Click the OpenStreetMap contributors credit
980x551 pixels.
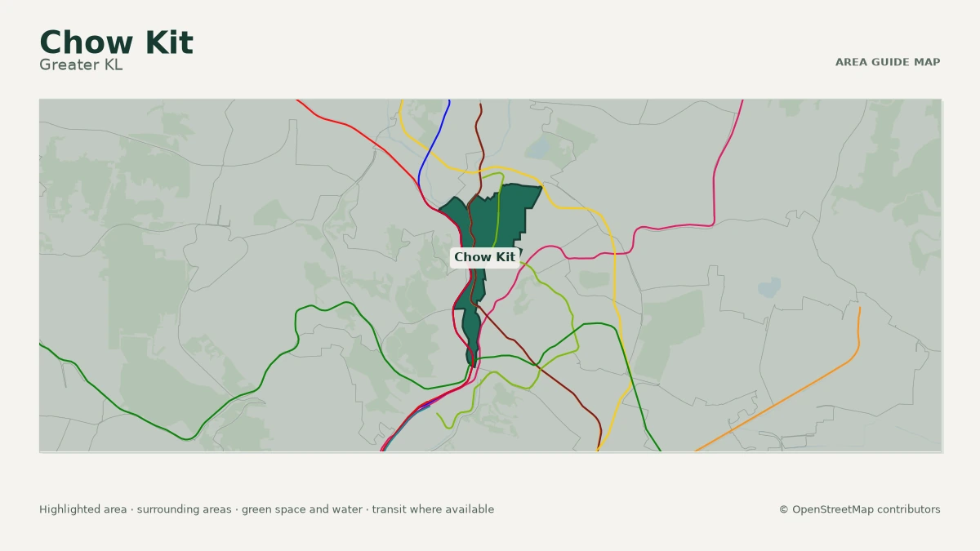tap(859, 509)
